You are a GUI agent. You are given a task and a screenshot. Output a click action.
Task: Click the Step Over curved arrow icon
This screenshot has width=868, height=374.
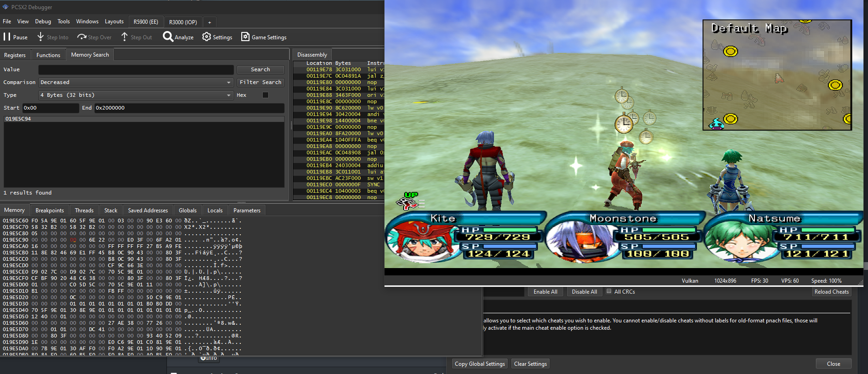click(82, 37)
